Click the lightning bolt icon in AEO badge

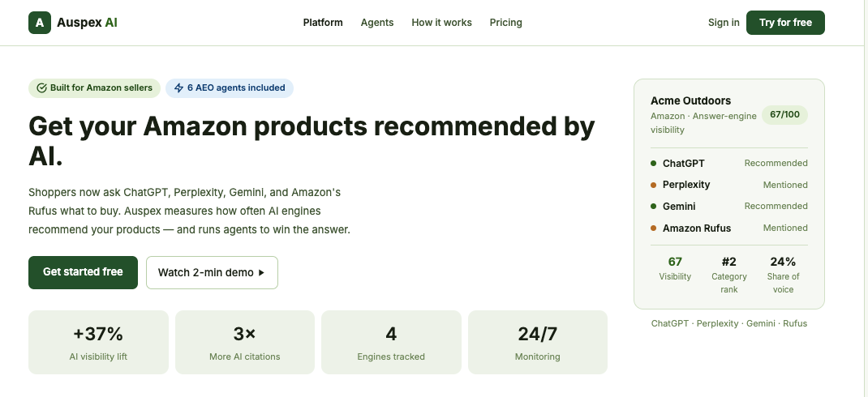tap(178, 88)
